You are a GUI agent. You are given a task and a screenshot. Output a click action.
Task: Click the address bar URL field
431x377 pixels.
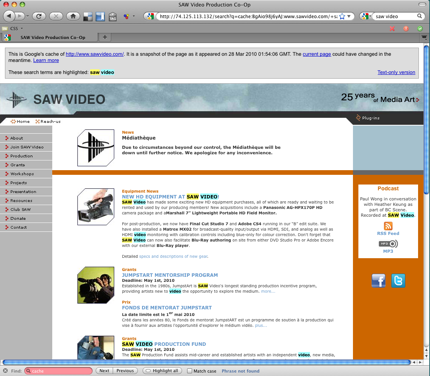(x=248, y=16)
